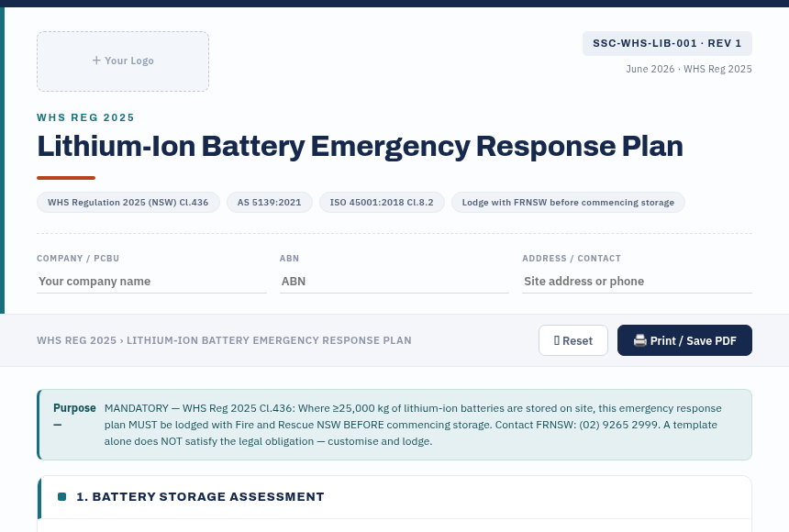The height and width of the screenshot is (532, 789).
Task: Click the Lodge with FRNSW tag
Action: (568, 203)
